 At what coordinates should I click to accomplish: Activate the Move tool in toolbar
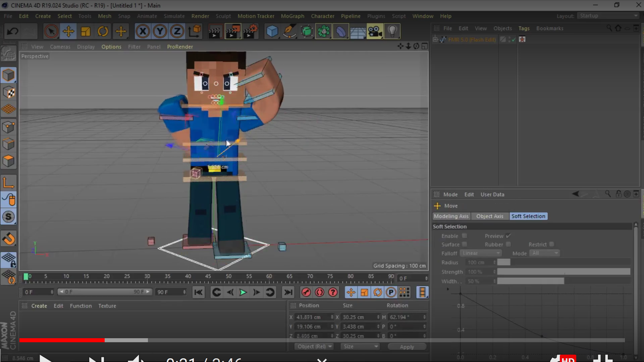tap(68, 32)
